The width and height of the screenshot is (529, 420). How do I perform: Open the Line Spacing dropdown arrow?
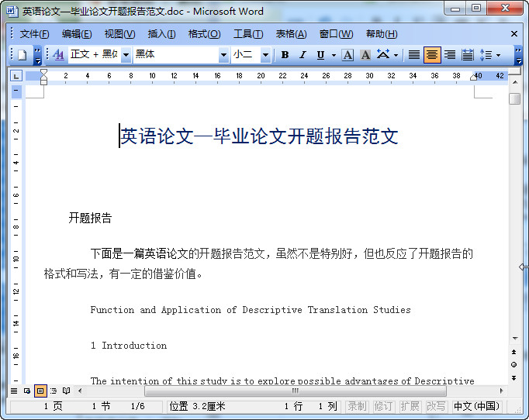498,55
